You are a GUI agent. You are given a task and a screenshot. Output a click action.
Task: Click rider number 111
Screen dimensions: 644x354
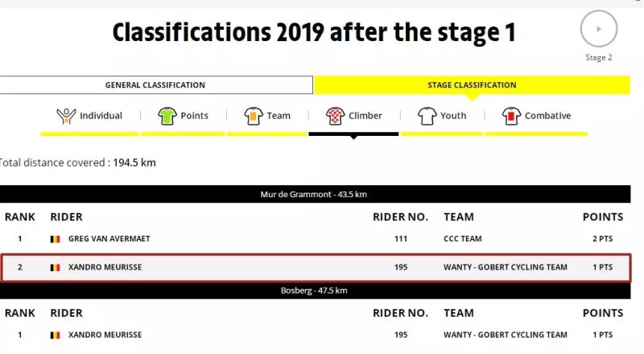tap(401, 239)
